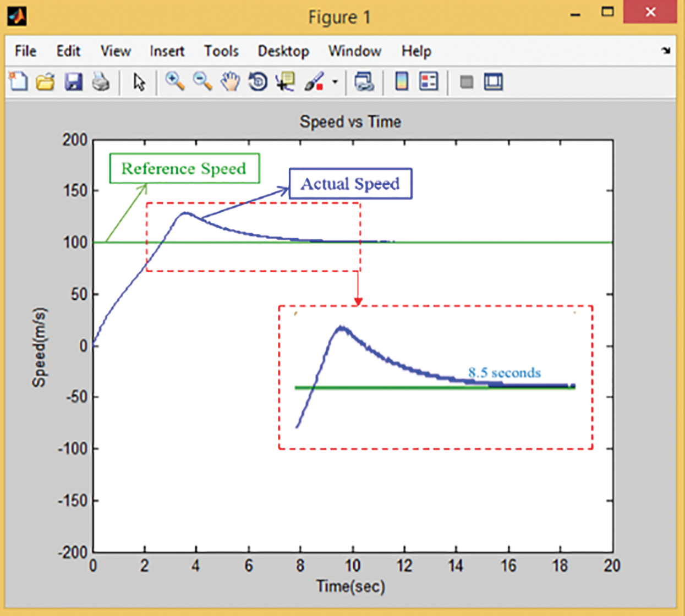This screenshot has height=616, width=685.
Task: Activate the Pan hand tool
Action: pos(230,82)
